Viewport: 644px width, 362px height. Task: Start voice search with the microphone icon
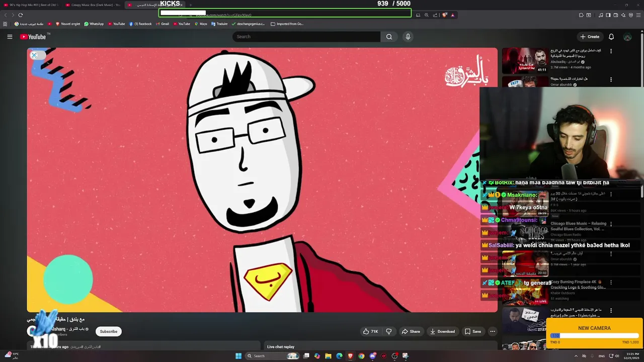pyautogui.click(x=408, y=37)
